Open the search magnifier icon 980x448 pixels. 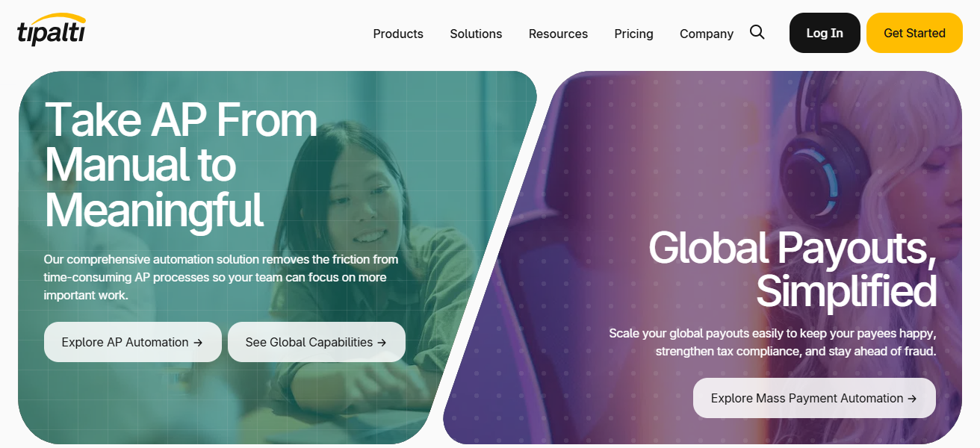[x=757, y=32]
